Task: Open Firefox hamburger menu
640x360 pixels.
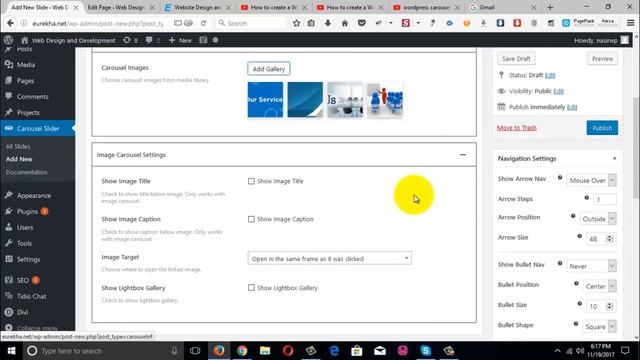Action: point(631,23)
